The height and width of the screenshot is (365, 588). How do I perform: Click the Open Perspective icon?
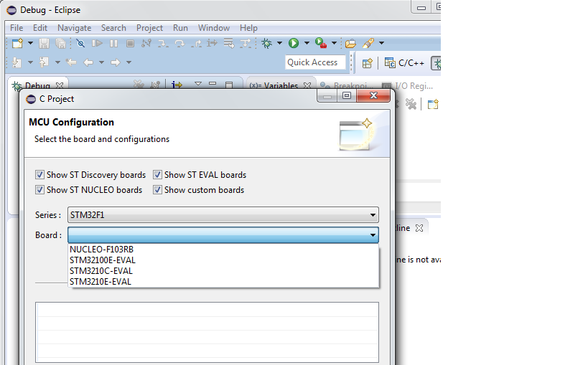(367, 63)
